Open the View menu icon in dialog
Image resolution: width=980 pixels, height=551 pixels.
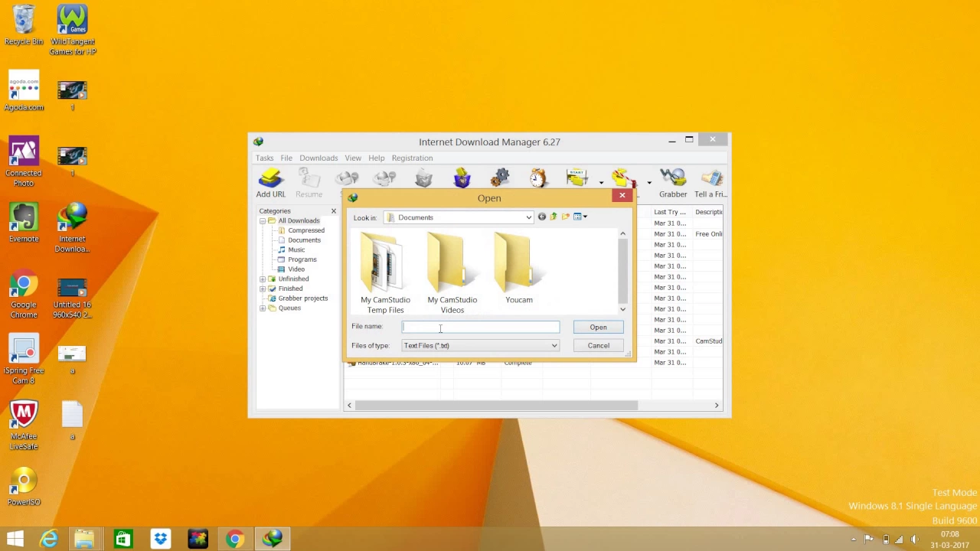(580, 217)
